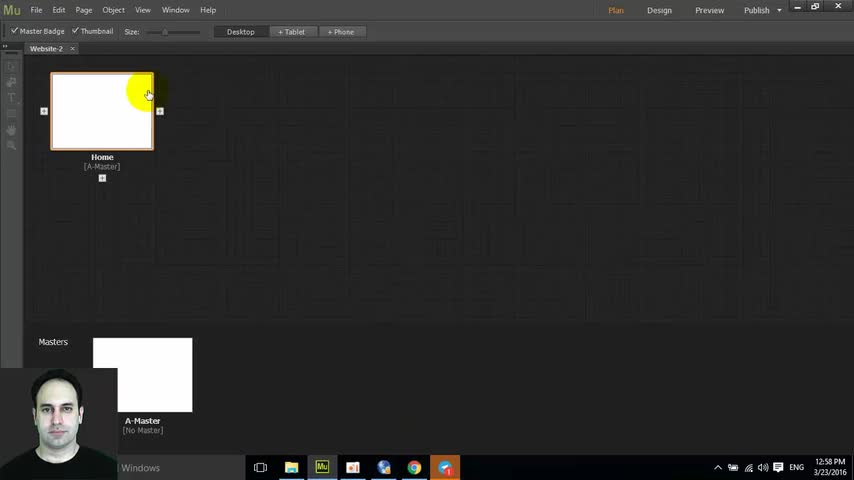854x480 pixels.
Task: Open the volume tray icon
Action: (763, 467)
